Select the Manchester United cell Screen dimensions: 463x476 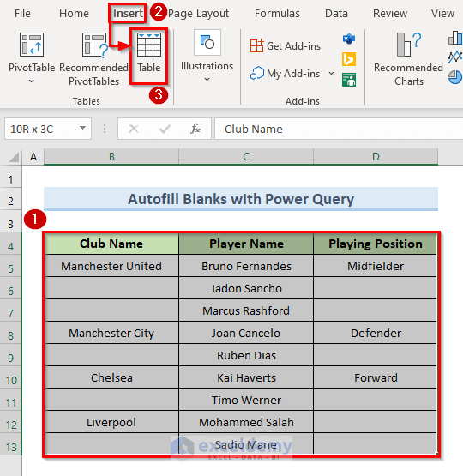[111, 266]
